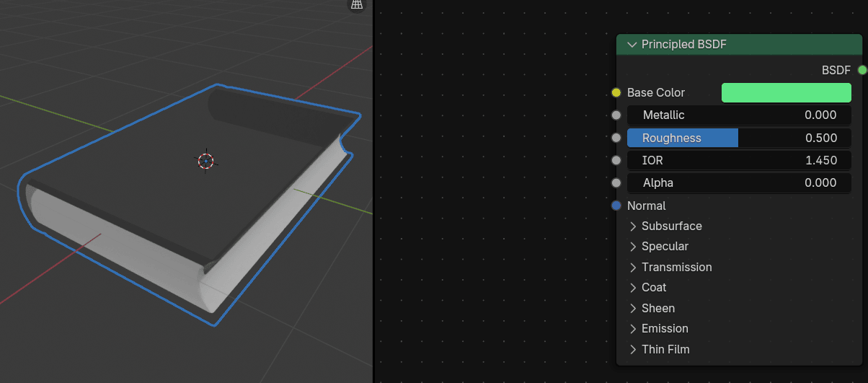Image resolution: width=868 pixels, height=383 pixels.
Task: Click the IOR input socket
Action: pyautogui.click(x=616, y=160)
